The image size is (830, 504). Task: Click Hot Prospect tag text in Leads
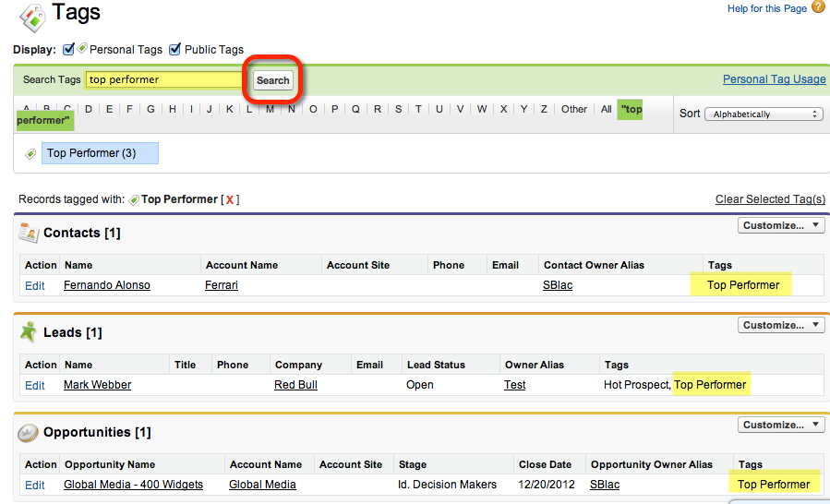click(636, 384)
